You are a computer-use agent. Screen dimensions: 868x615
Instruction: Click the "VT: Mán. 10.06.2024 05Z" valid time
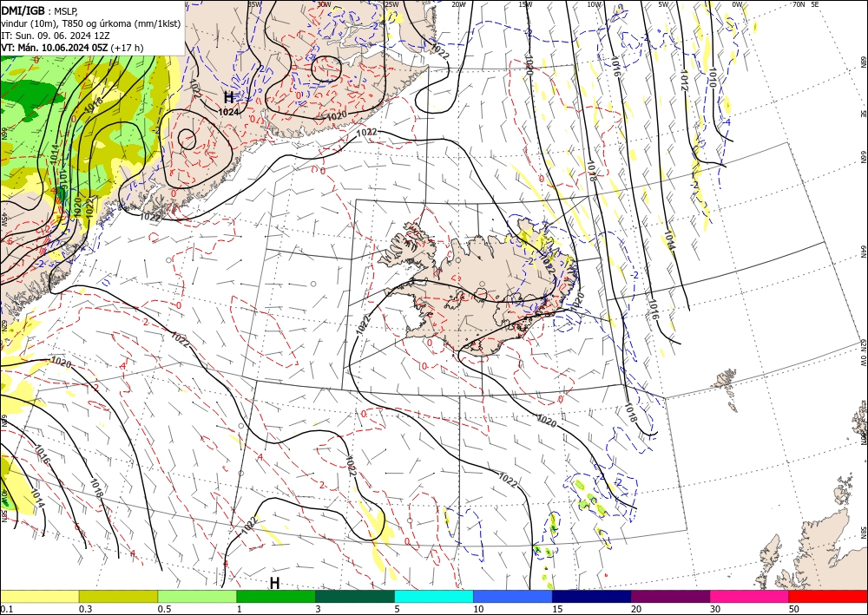click(54, 48)
